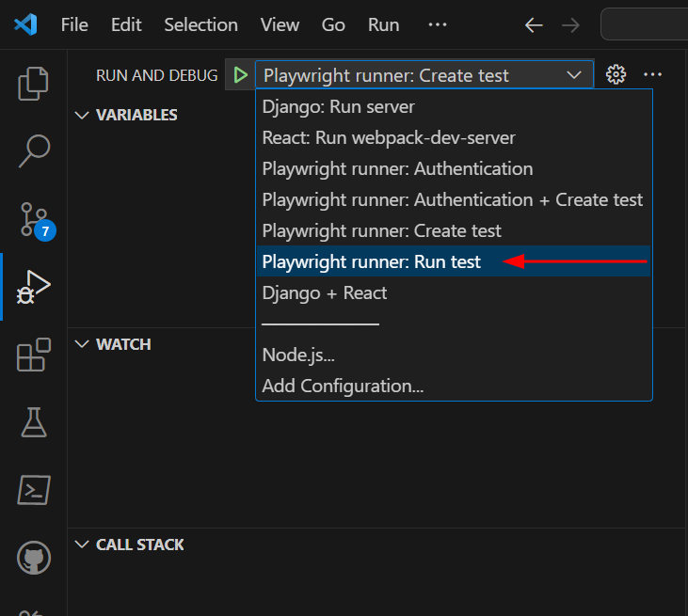Open the Run menu
Screen dimensions: 688x616
[x=383, y=25]
